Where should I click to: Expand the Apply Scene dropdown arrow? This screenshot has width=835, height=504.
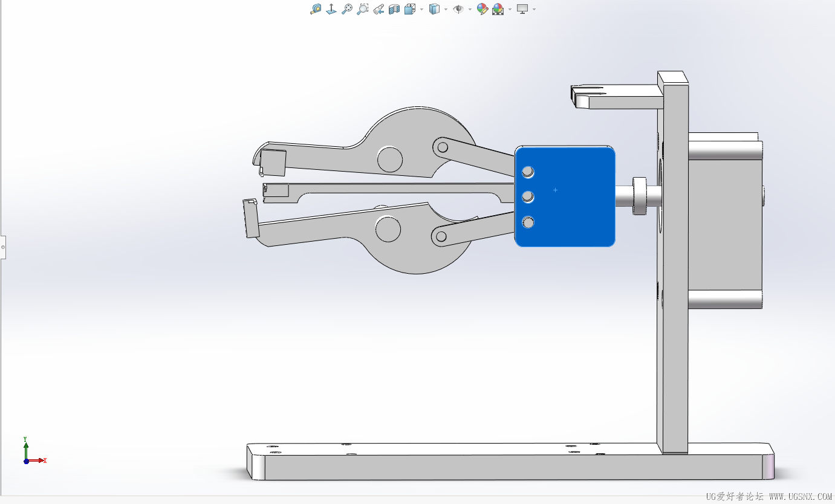pos(510,10)
